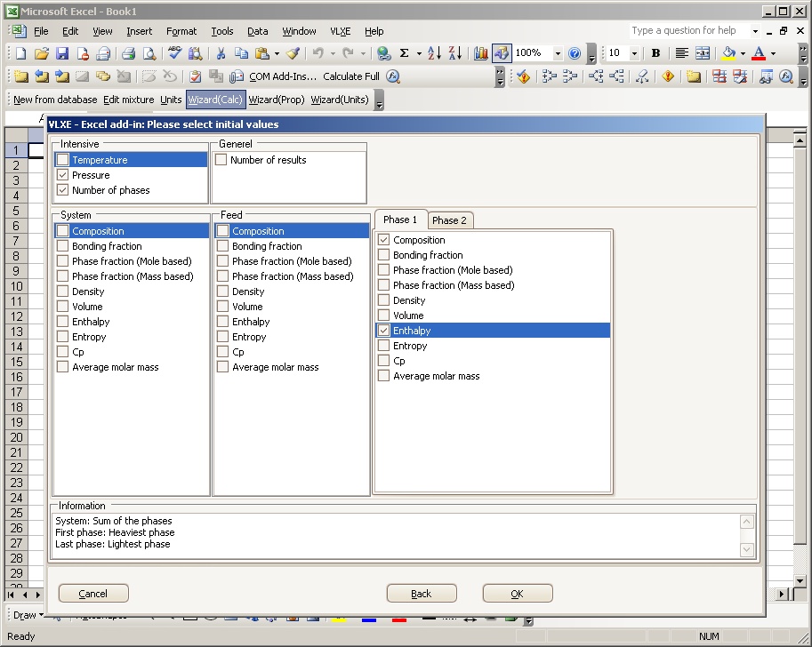Open toolbar options beside Wizard(Units)
This screenshot has height=647, width=812.
click(x=380, y=100)
